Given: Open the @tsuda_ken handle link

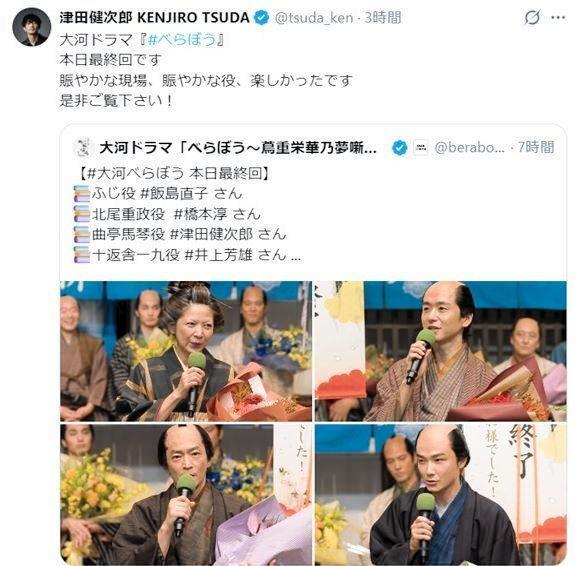Looking at the screenshot, I should point(314,18).
